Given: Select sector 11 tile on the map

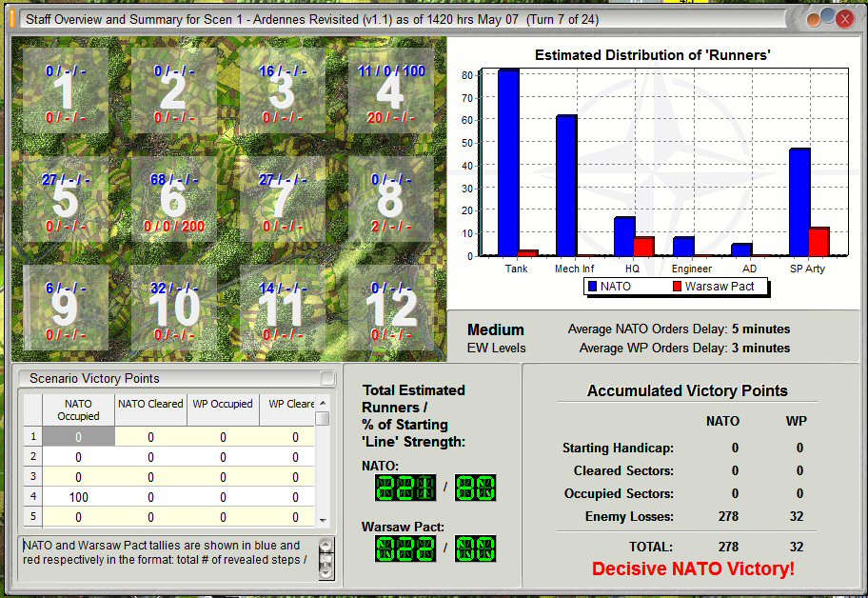Looking at the screenshot, I should [282, 308].
